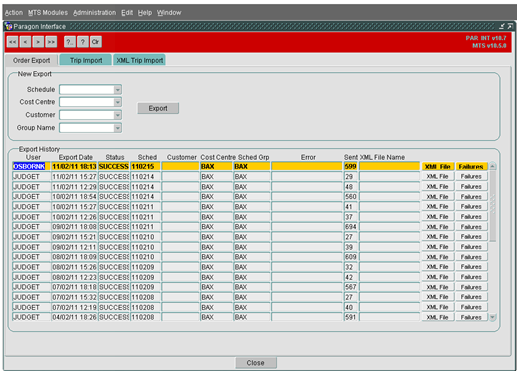
Task: Open XML File for 11/02/11 15:27 export
Action: click(x=438, y=176)
